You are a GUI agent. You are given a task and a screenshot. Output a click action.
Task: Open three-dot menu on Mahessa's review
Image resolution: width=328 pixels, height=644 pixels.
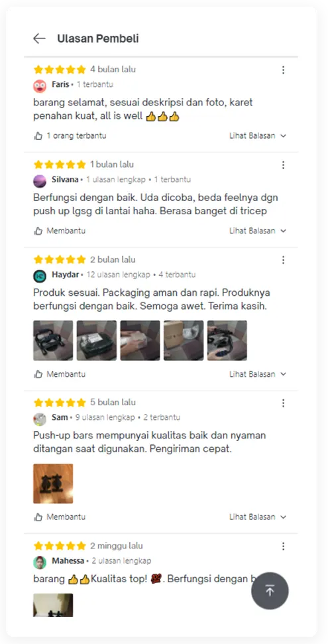tap(283, 547)
